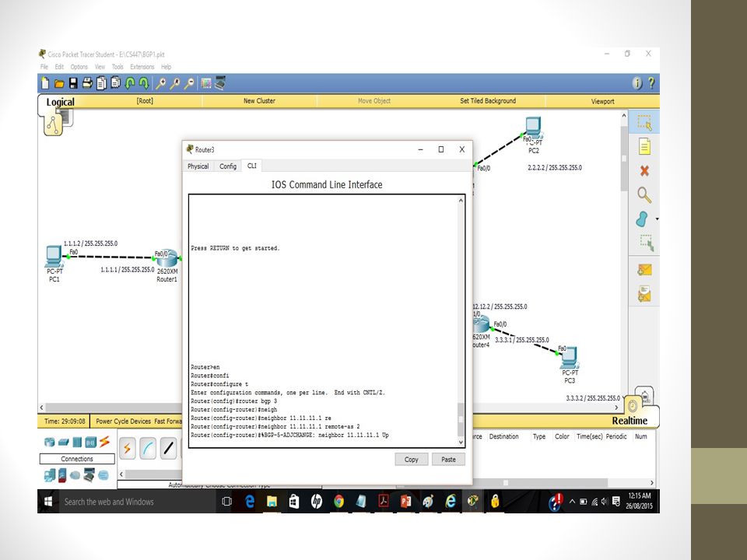Open the shape tool dropdown arrow

657,219
